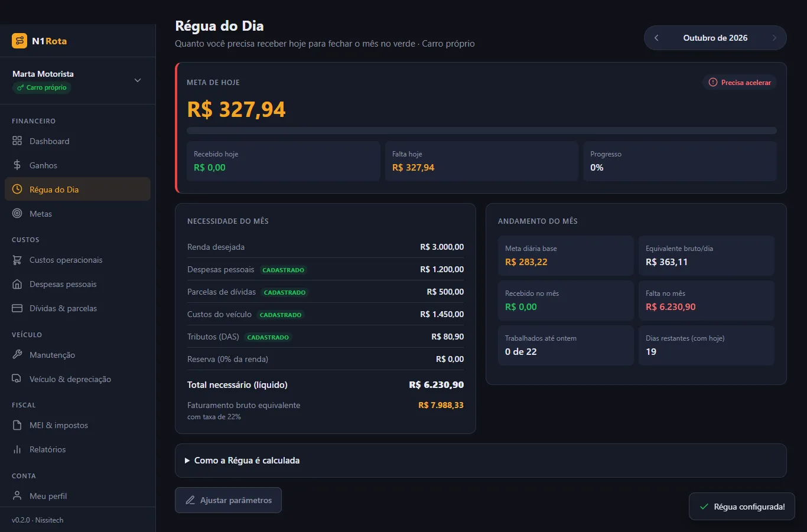This screenshot has width=807, height=532.
Task: Click the alert icon in Precisa acelerar
Action: pyautogui.click(x=713, y=83)
